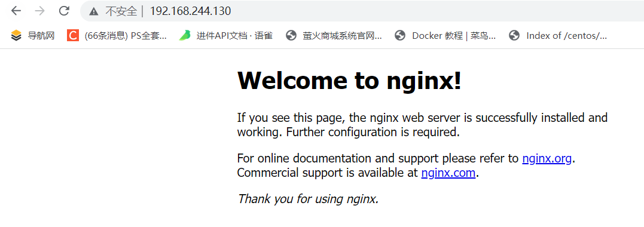Open the Index of /centos/ bookmark label
The width and height of the screenshot is (644, 227).
coord(566,36)
